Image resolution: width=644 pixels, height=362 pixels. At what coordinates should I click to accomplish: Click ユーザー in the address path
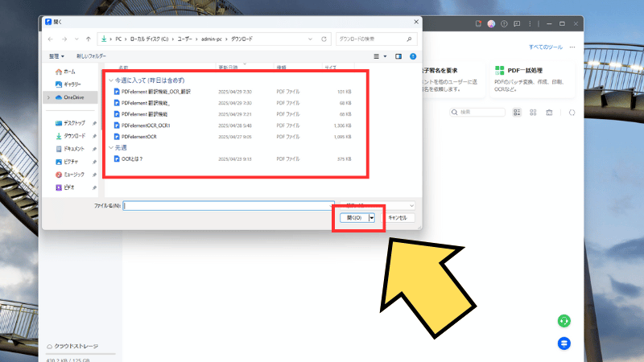(x=185, y=39)
